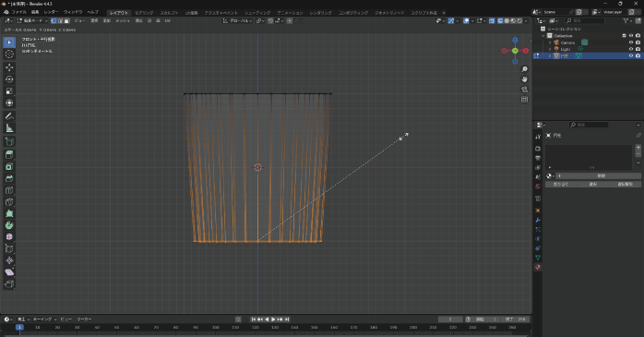Select the Add Cube tool
Image resolution: width=644 pixels, height=337 pixels.
point(9,142)
